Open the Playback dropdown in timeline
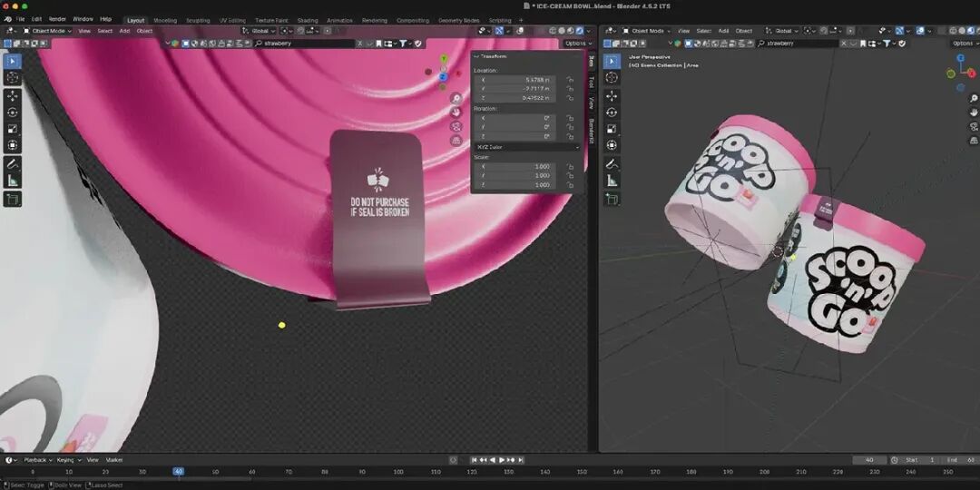 click(37, 459)
